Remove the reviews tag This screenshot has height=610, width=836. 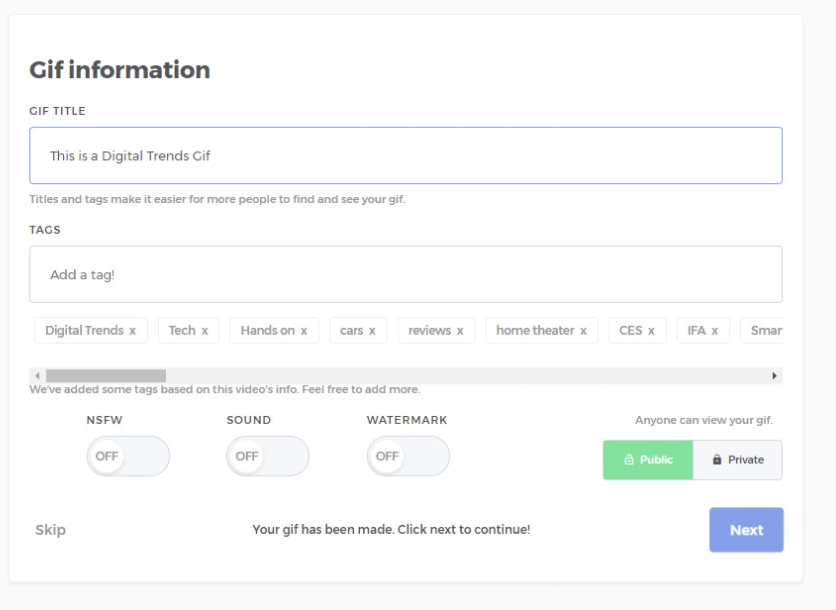point(460,331)
